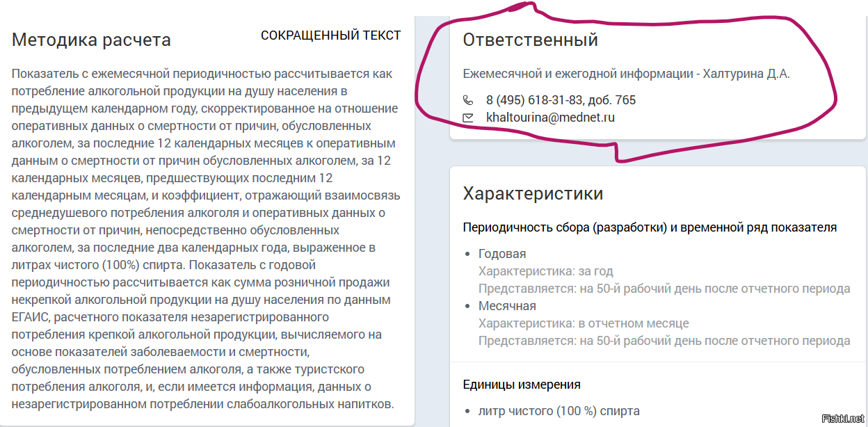868x427 pixels.
Task: Click the Единицы измерения subheading
Action: coord(522,385)
